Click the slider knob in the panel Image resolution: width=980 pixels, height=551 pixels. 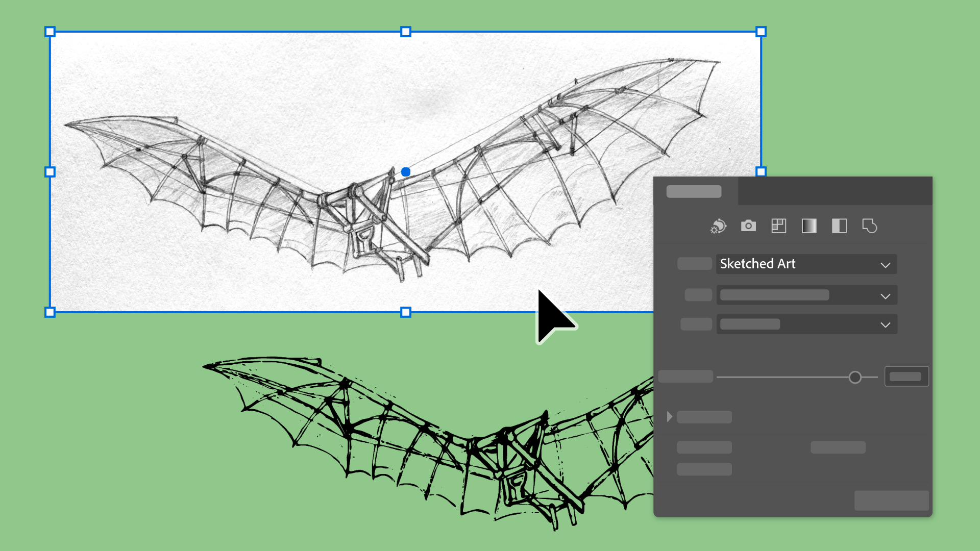[x=855, y=377]
